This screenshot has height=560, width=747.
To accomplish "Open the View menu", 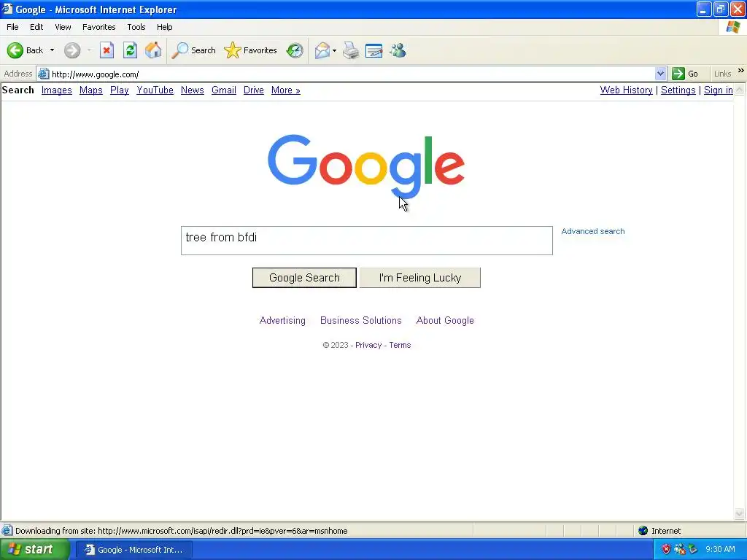I will coord(63,27).
